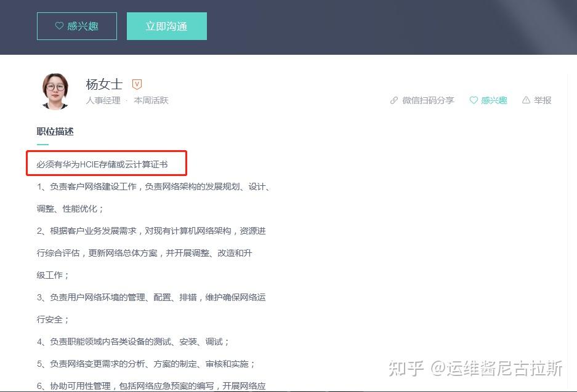Click description item 1 about 负责客户网络建设工作
Image resolution: width=577 pixels, height=392 pixels.
[153, 186]
